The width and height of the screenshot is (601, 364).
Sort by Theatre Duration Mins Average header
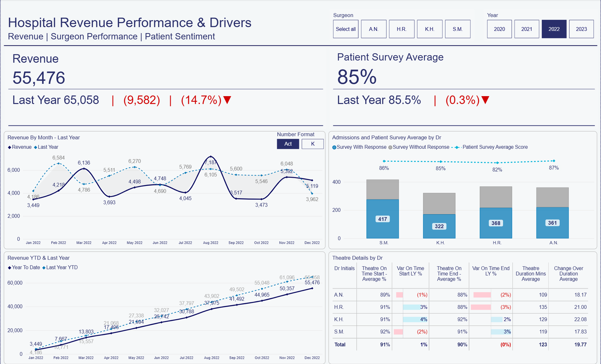(x=531, y=273)
